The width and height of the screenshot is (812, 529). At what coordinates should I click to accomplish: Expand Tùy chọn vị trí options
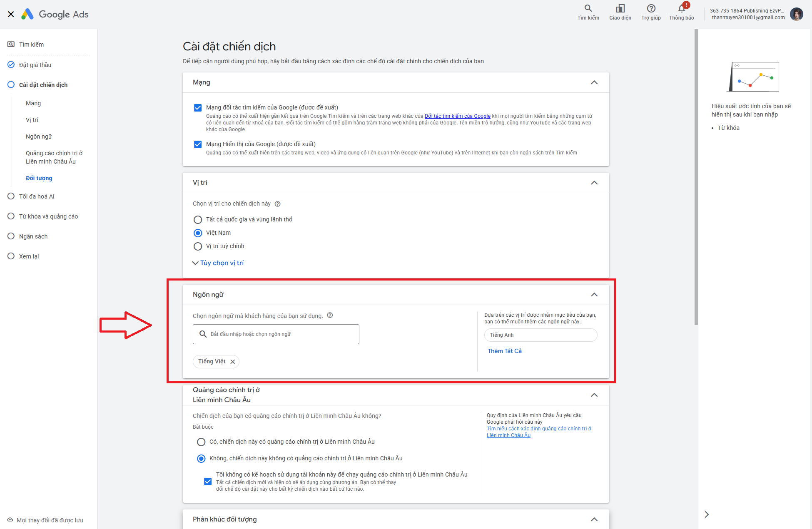point(218,263)
